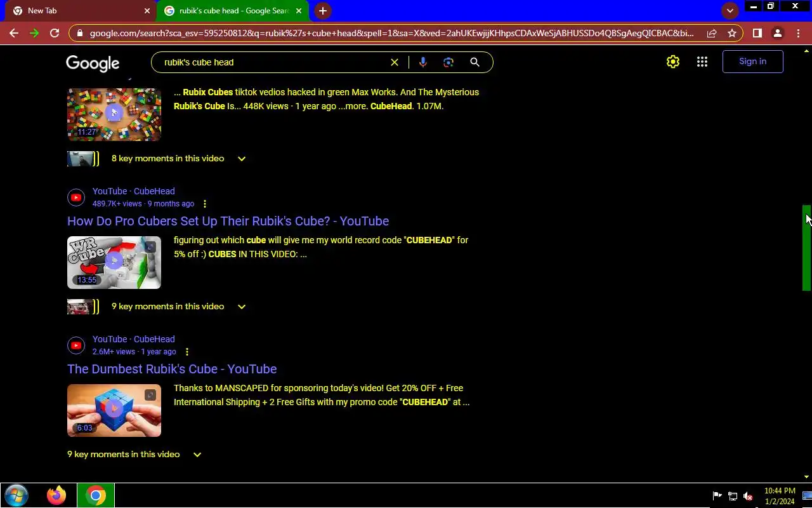Play the 11:27 video thumbnail

point(114,114)
